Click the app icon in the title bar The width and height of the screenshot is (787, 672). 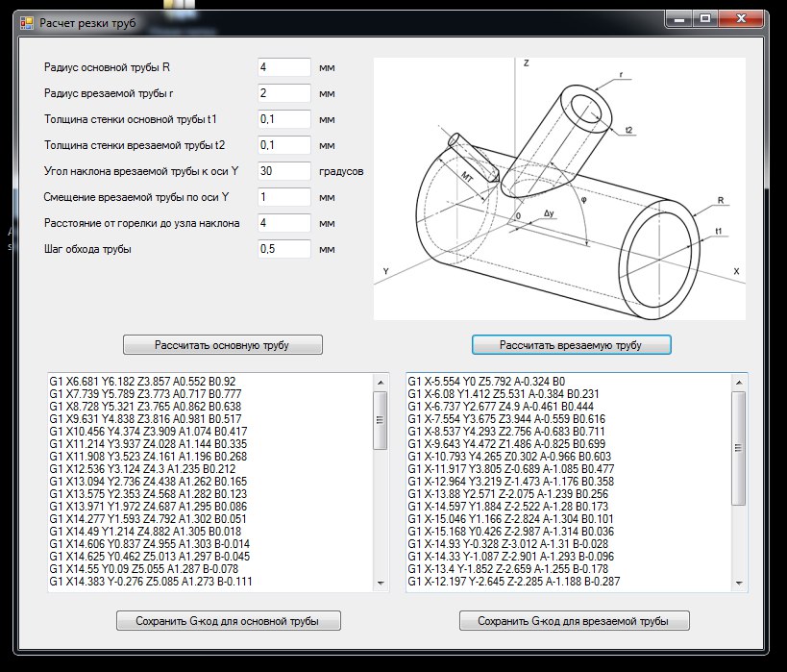point(27,23)
